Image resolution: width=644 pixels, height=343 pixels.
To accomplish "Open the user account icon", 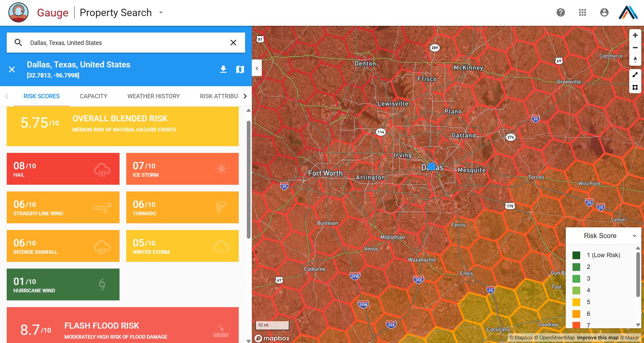I will coord(604,12).
